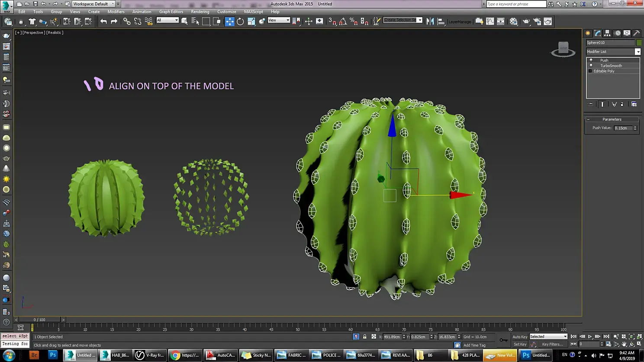Open the selection filter All dropdown
The height and width of the screenshot is (362, 644).
point(167,20)
